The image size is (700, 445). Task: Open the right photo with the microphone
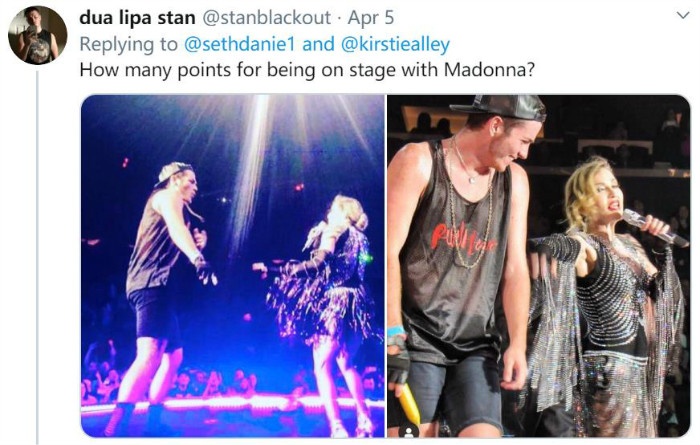(x=538, y=266)
